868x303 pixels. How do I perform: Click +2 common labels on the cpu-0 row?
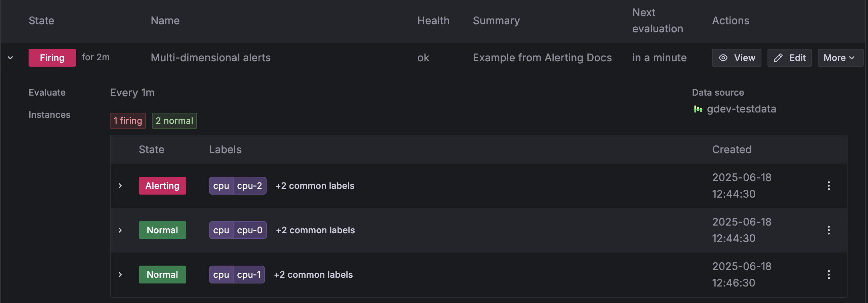(x=315, y=230)
